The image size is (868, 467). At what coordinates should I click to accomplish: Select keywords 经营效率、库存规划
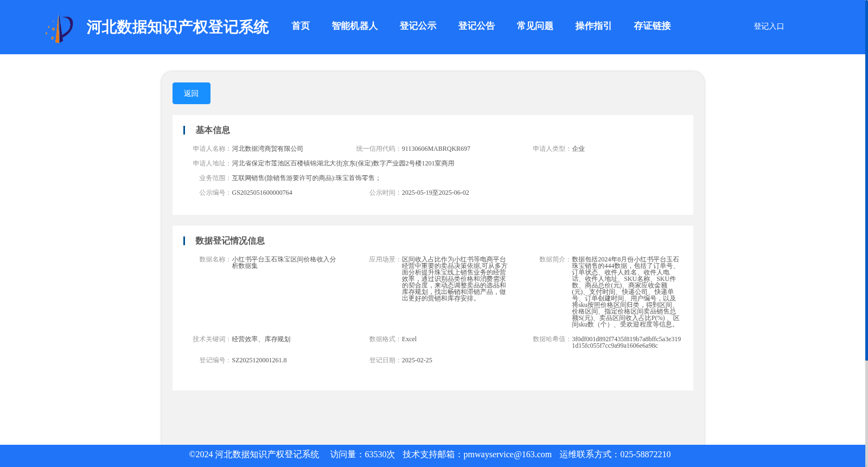point(261,339)
